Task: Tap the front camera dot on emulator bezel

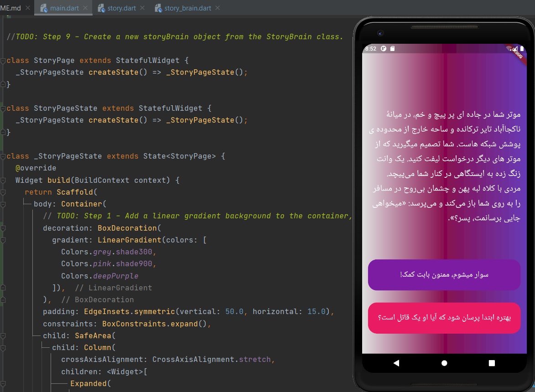Action: tap(380, 33)
